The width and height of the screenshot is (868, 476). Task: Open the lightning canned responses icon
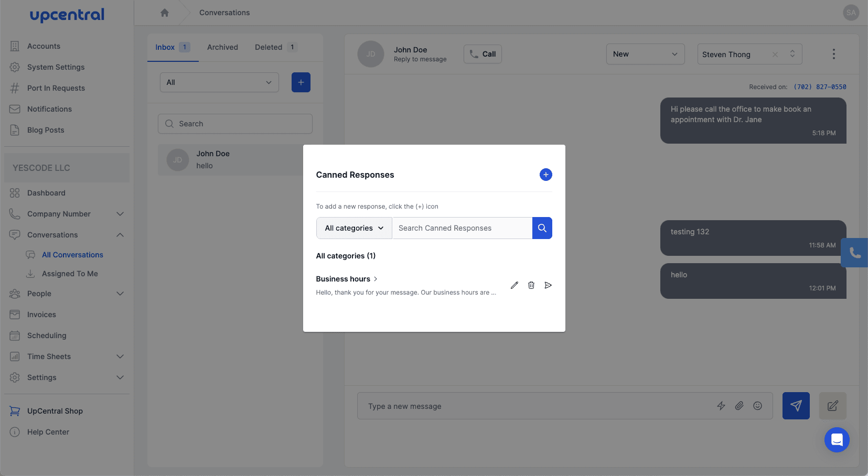pos(721,406)
